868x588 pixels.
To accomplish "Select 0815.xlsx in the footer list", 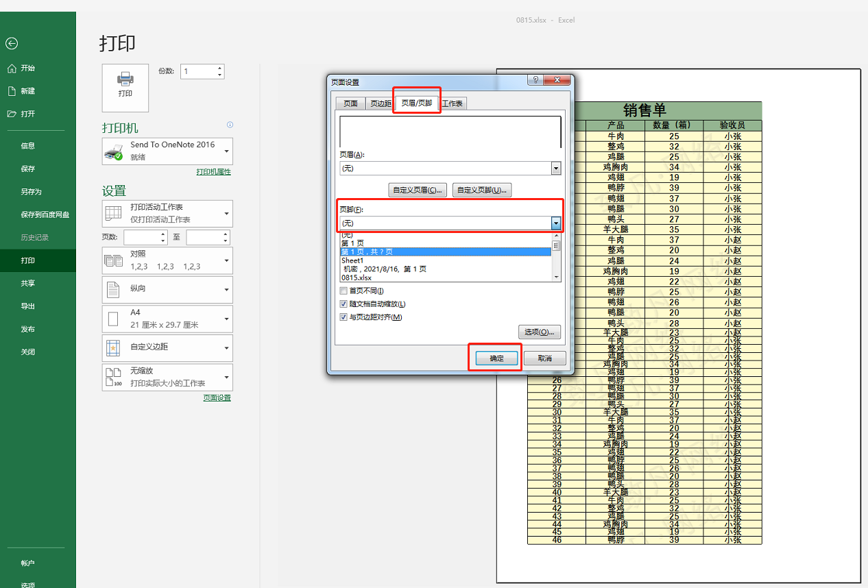I will click(446, 278).
